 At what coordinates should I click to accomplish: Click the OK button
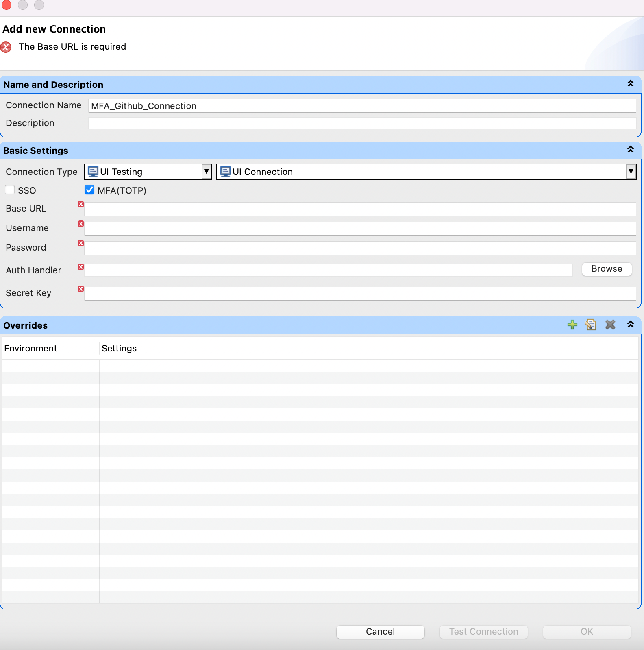pos(587,632)
